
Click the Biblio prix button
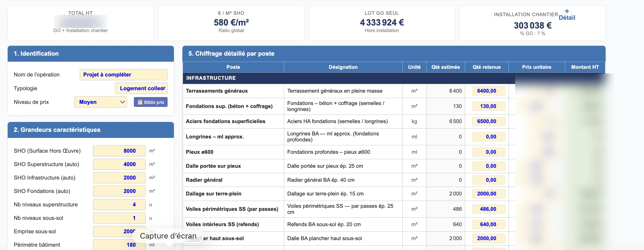151,102
